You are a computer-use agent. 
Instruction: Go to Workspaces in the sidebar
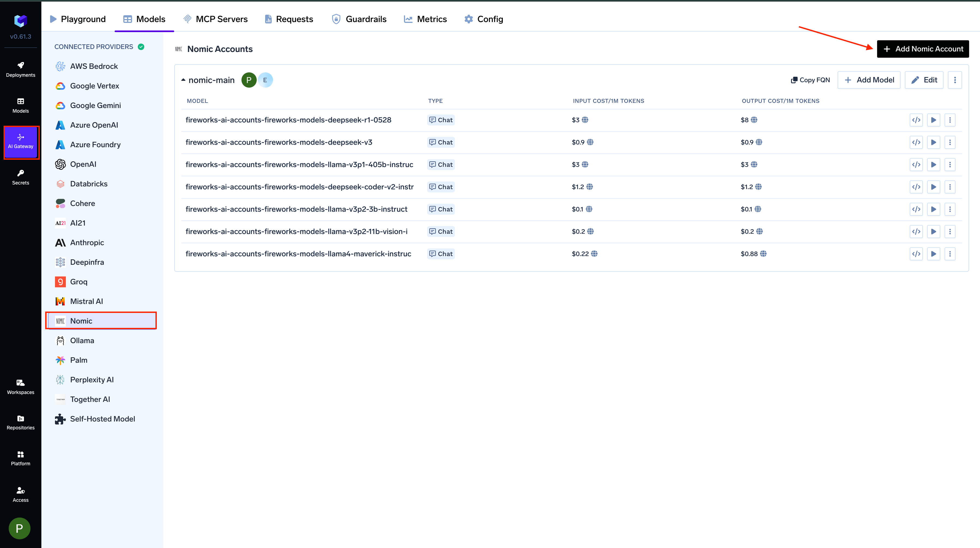20,387
